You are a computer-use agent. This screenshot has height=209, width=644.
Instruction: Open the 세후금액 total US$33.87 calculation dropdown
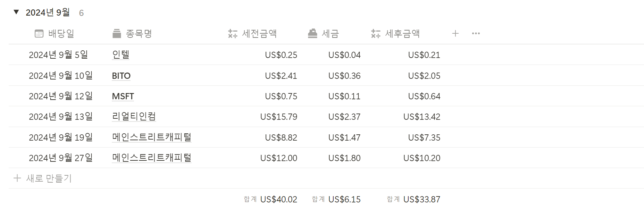[413, 199]
